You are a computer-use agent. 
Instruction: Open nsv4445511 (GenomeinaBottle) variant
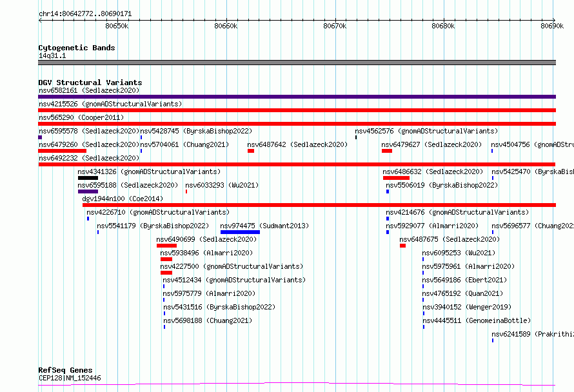tap(477, 320)
